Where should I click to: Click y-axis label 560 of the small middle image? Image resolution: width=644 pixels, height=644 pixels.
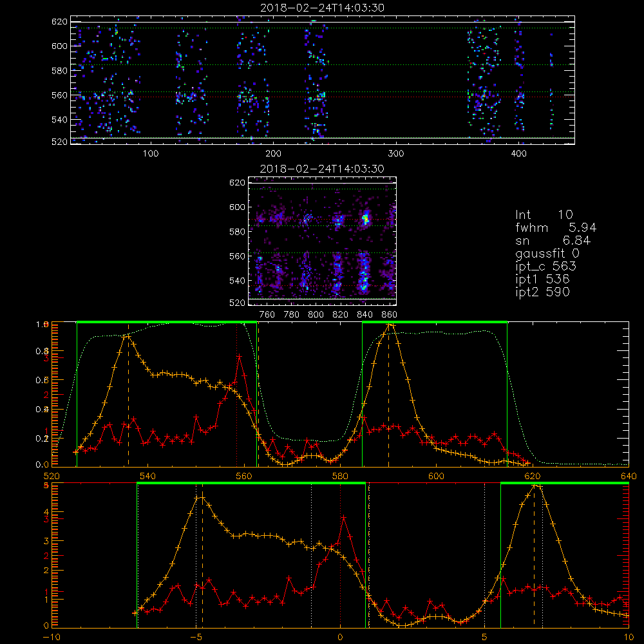coord(237,256)
